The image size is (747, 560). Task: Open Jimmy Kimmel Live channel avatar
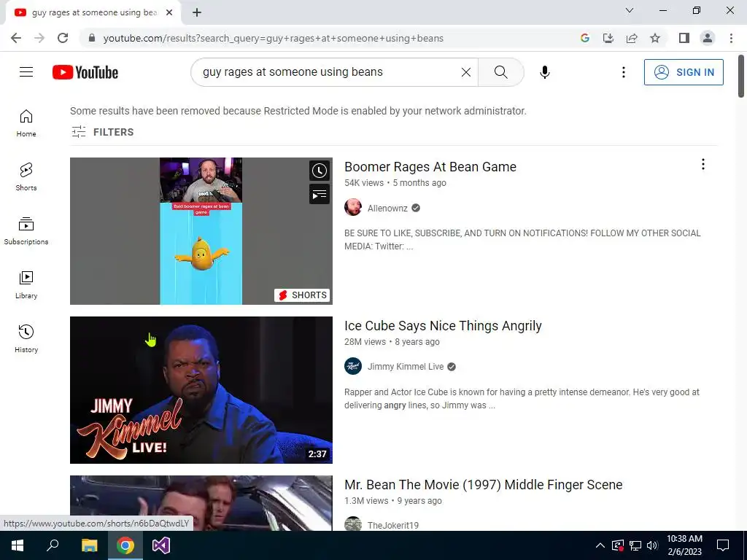coord(353,366)
